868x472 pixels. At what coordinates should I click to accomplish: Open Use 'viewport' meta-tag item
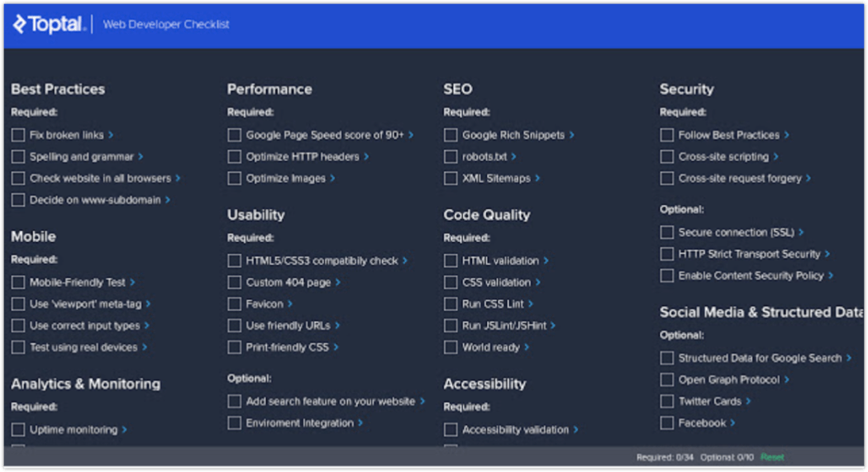(86, 304)
